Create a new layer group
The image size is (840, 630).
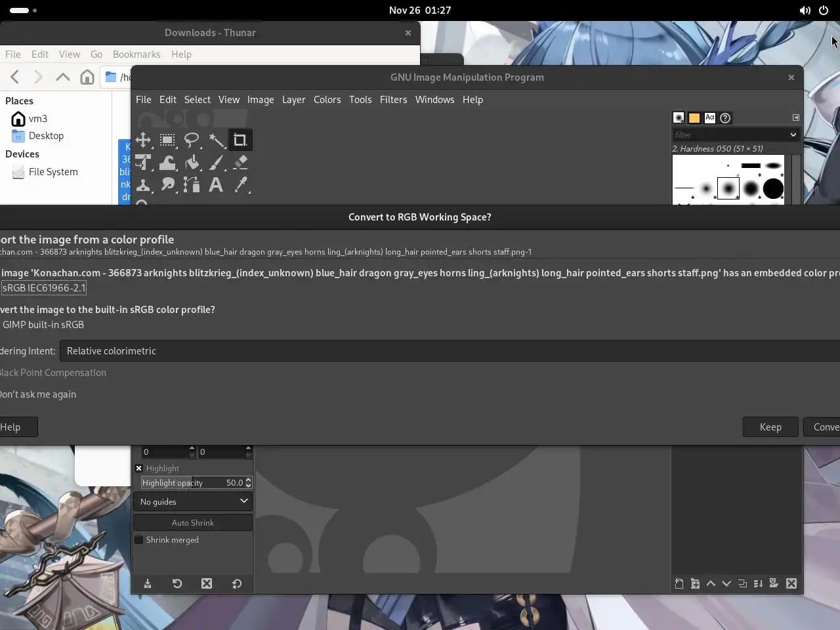click(695, 583)
